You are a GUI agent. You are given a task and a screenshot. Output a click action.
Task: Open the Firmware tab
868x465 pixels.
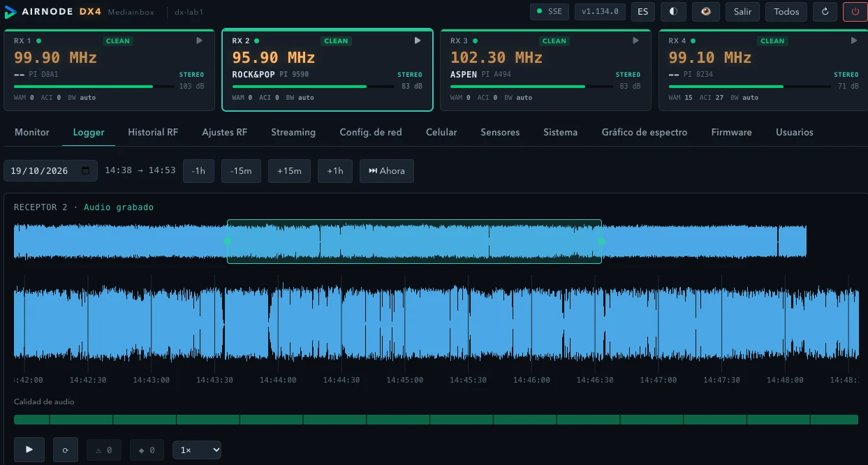(732, 132)
